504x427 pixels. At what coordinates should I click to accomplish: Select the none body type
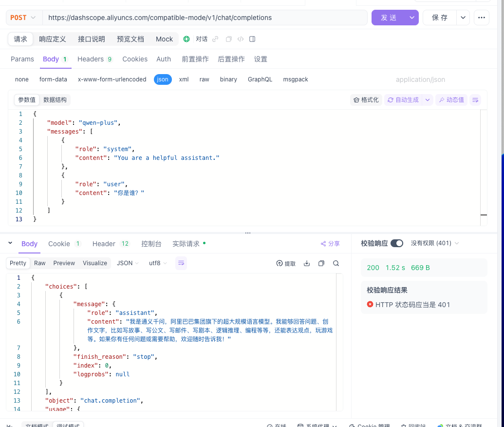tap(22, 79)
